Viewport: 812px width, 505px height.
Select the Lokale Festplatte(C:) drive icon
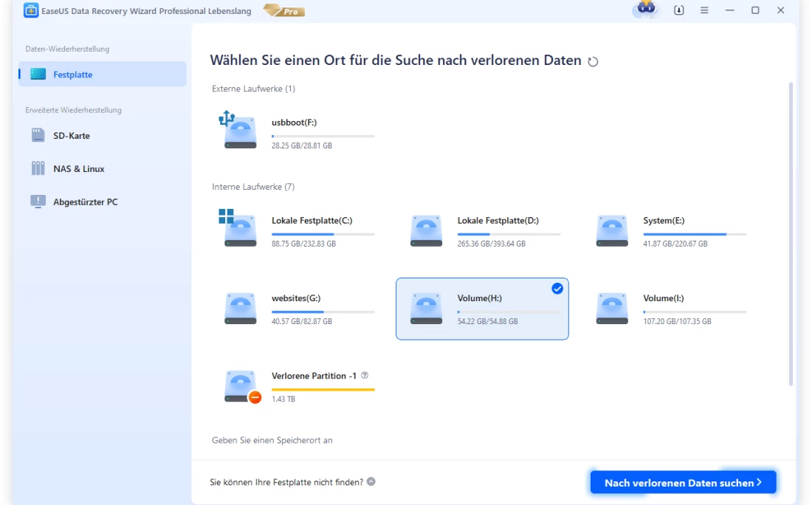(x=240, y=230)
